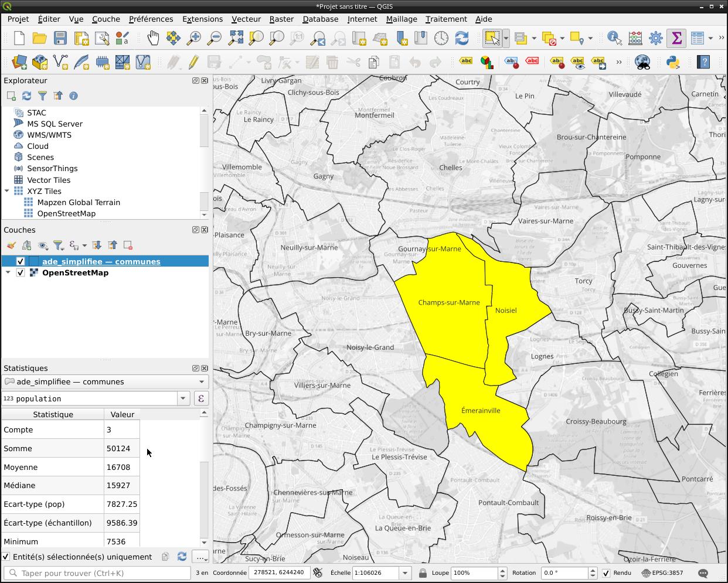Toggle visibility of ade_simplifiee communes layer

pos(21,261)
